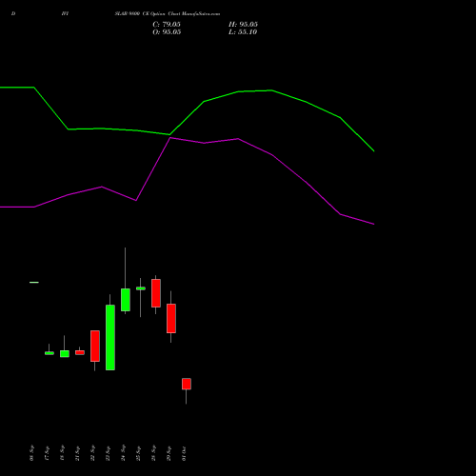Select the 21 Sep date label
The image size is (476, 476).
77,453
